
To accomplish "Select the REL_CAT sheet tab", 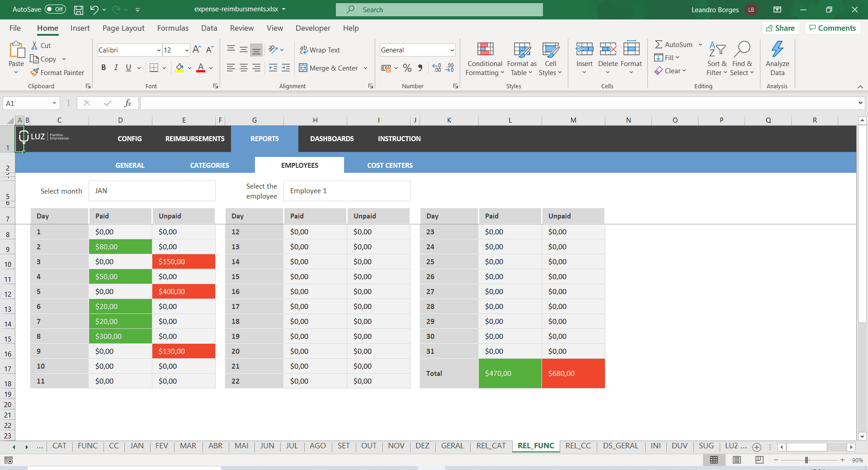I will (491, 446).
